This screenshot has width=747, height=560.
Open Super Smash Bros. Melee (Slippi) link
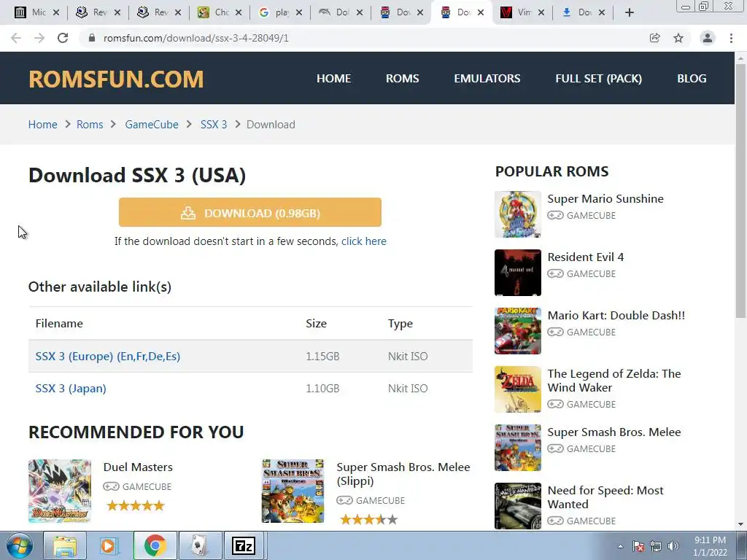coord(403,474)
